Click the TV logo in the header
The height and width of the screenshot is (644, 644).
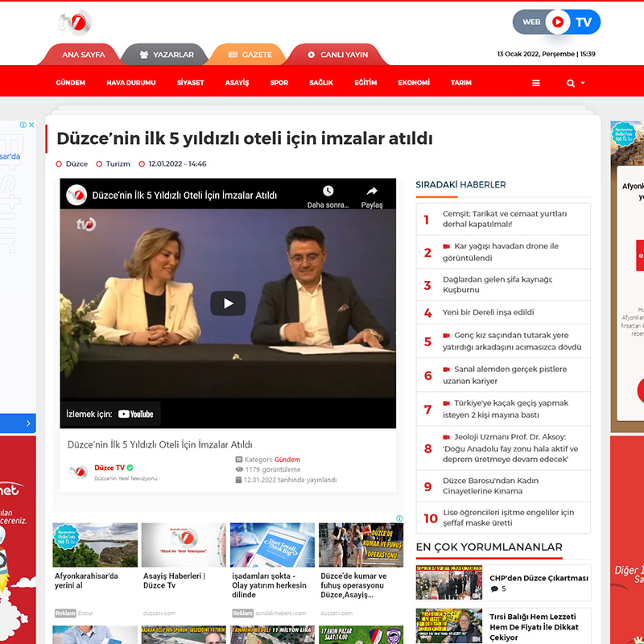(x=75, y=23)
